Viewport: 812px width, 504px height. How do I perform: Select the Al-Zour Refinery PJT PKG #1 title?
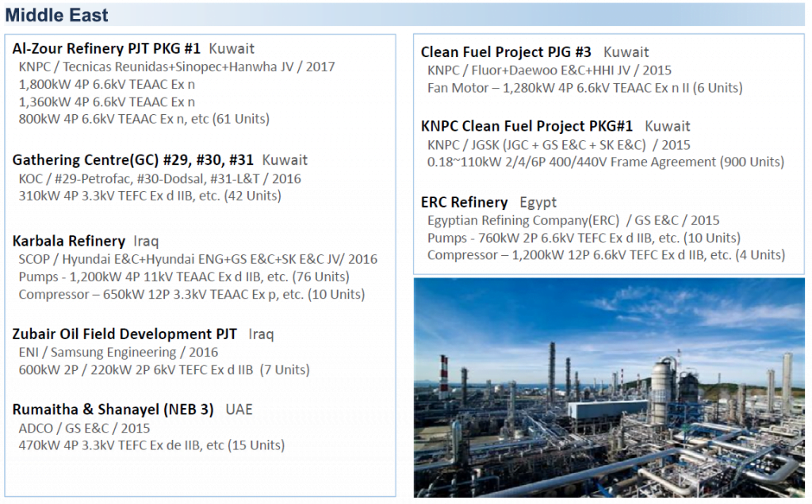tap(106, 48)
